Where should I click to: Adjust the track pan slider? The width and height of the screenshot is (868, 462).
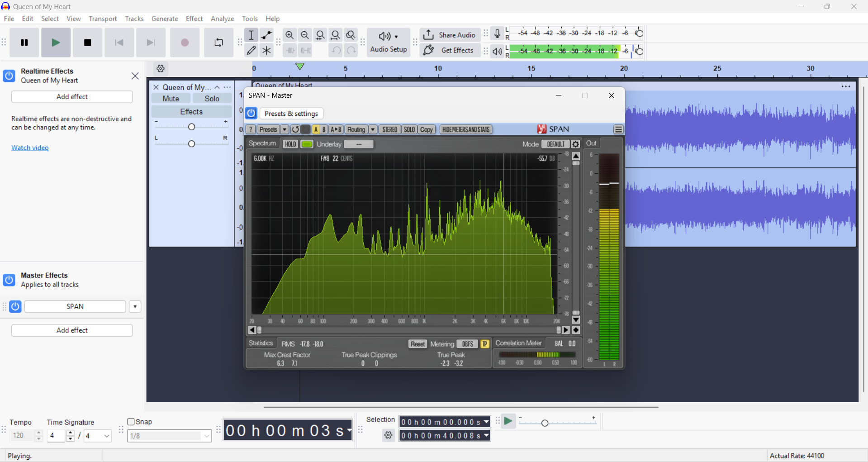[191, 143]
